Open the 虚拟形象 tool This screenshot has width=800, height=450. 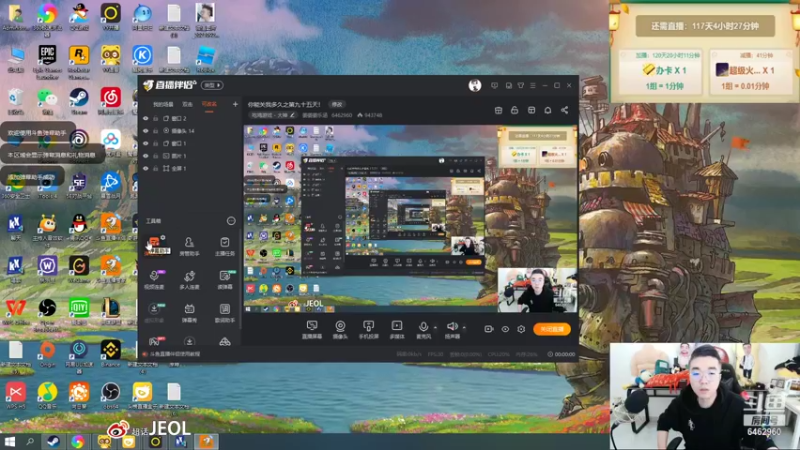[155, 312]
